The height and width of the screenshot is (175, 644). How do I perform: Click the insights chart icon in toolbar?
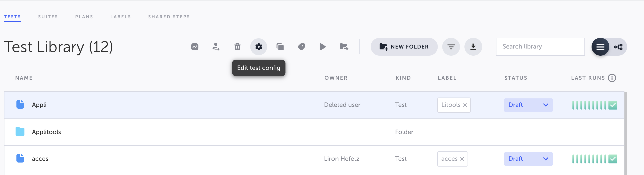[x=195, y=47]
